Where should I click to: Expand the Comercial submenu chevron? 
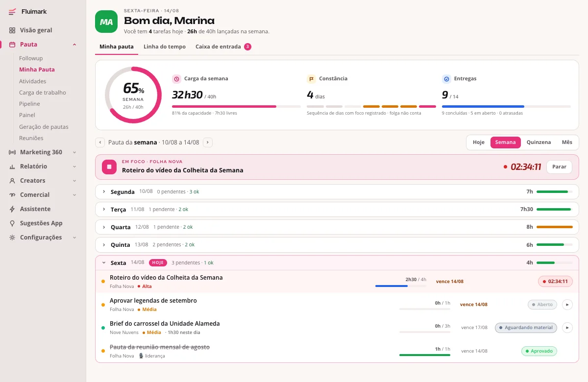(74, 195)
